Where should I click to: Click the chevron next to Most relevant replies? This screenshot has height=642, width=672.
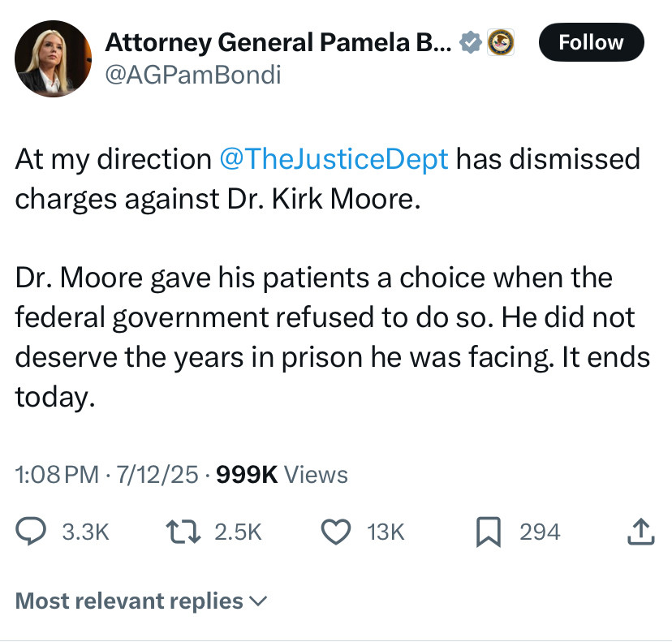[258, 601]
